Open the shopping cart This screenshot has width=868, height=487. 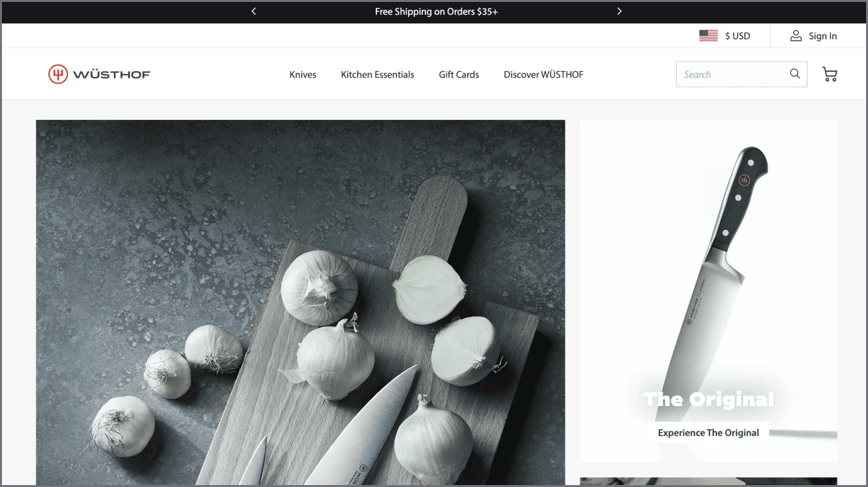829,74
